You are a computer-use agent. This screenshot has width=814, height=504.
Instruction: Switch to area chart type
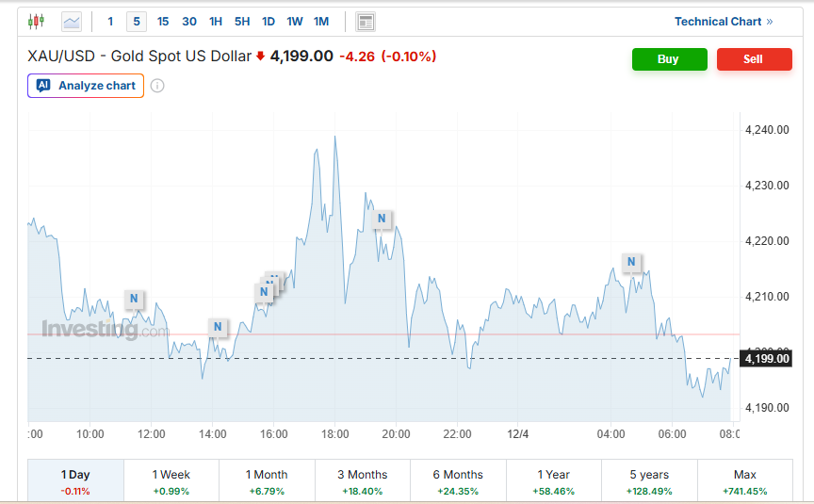tap(72, 21)
